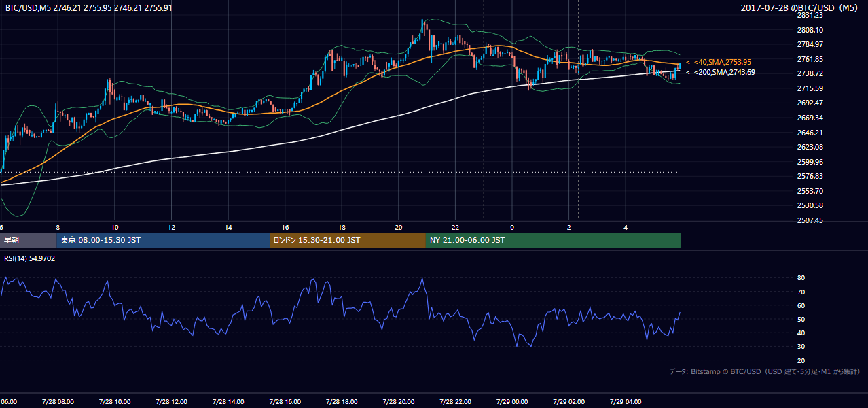Click the 7/28 20:00 time axis label
Screen dimensions: 868x408
click(x=399, y=402)
